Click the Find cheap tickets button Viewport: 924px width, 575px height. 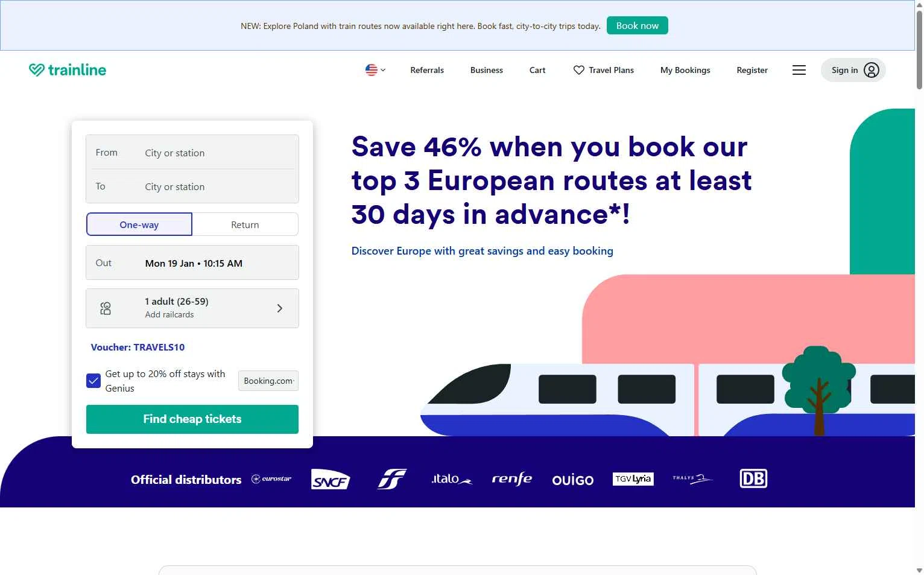point(192,419)
